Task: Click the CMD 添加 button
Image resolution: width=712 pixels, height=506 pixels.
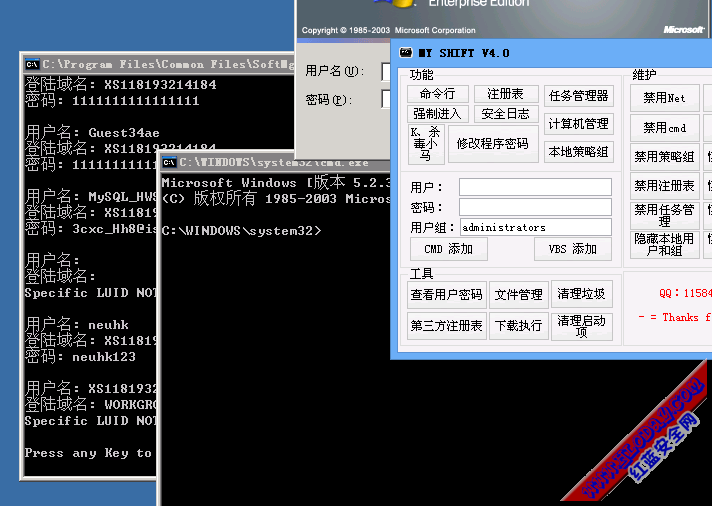Action: coord(449,249)
